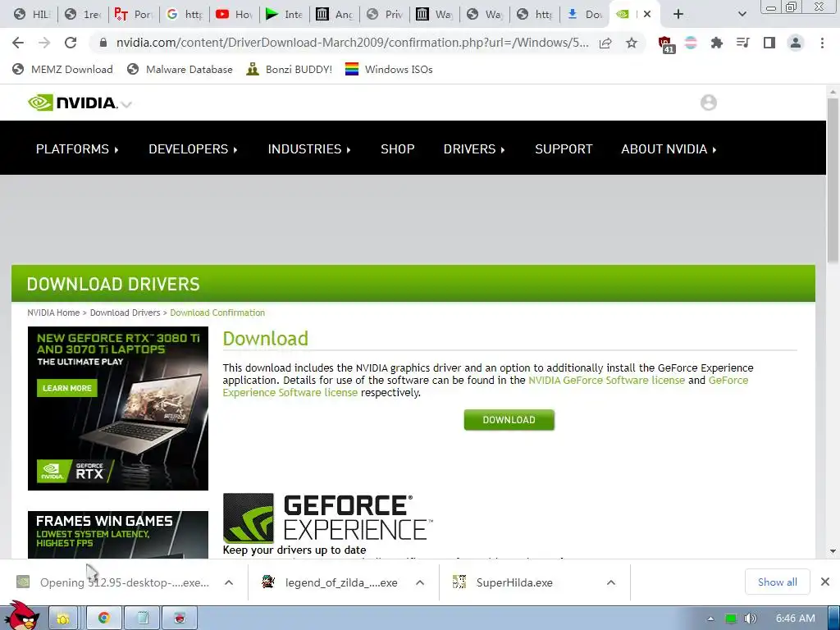Open options for 512.95-desktop download
This screenshot has width=840, height=630.
click(229, 582)
